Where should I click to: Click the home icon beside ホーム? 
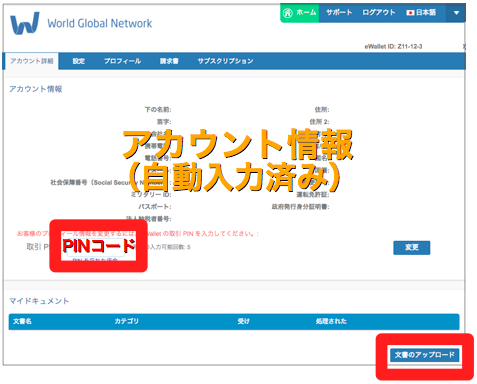[287, 13]
